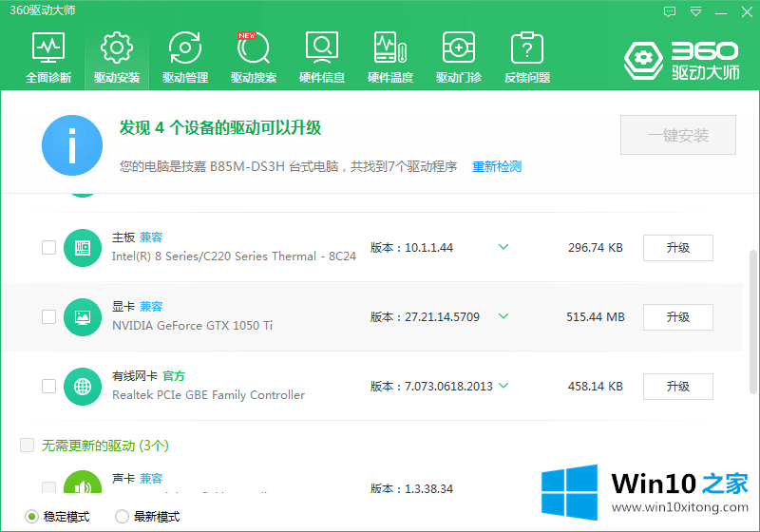Click the NVIDIA GeForce GTX 1050 Ti name
This screenshot has height=532, width=760.
193,325
